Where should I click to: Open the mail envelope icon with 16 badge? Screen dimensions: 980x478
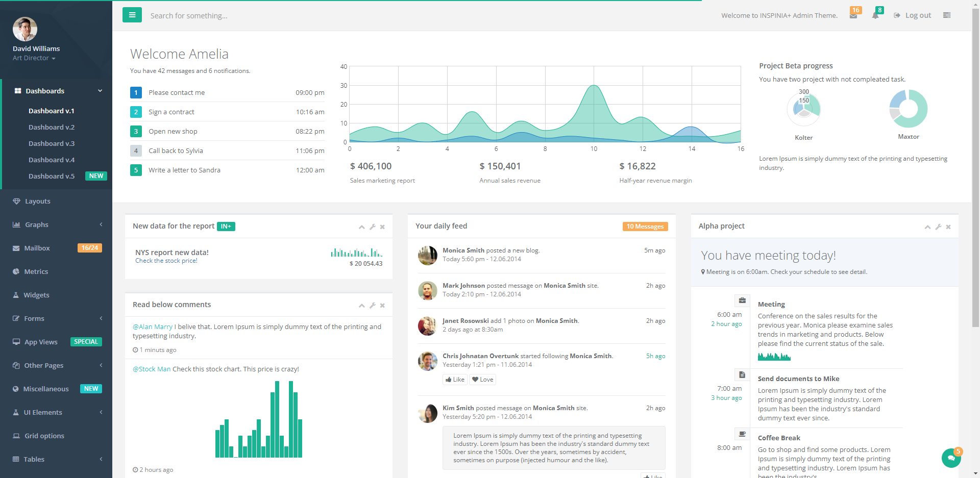pyautogui.click(x=853, y=15)
